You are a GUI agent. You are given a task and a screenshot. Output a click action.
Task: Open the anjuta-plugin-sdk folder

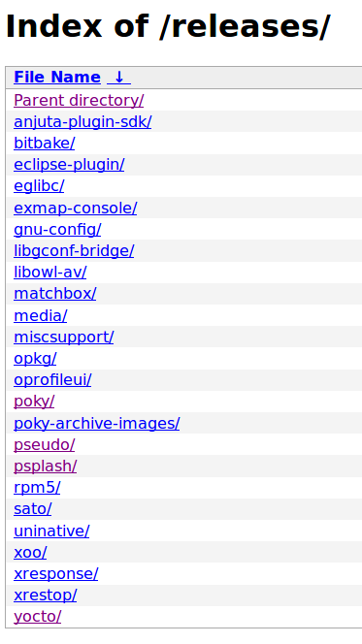(82, 121)
